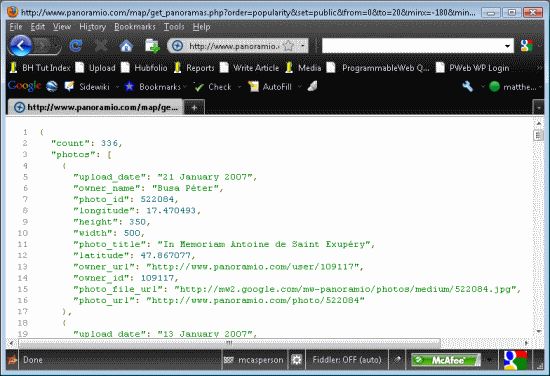Expand the wrench settings dropdown arrow
This screenshot has width=550, height=376.
483,87
